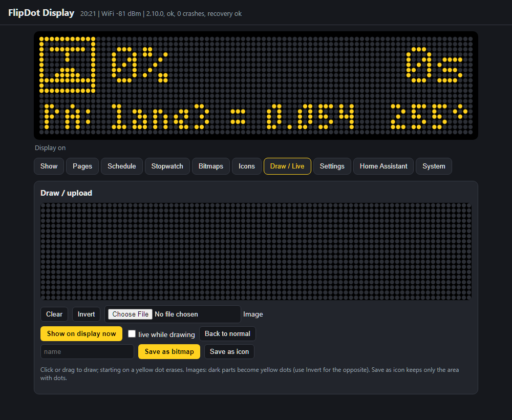Open the Show tab
This screenshot has height=420, width=512.
49,166
